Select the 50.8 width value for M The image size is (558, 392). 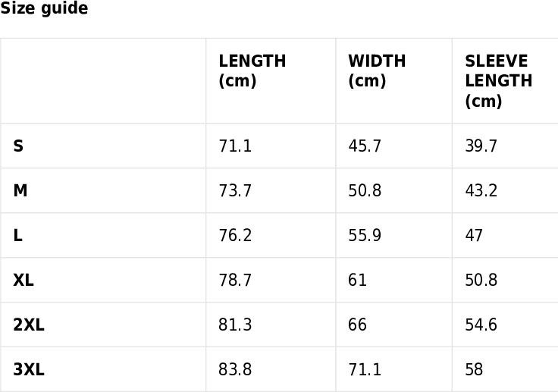click(365, 190)
